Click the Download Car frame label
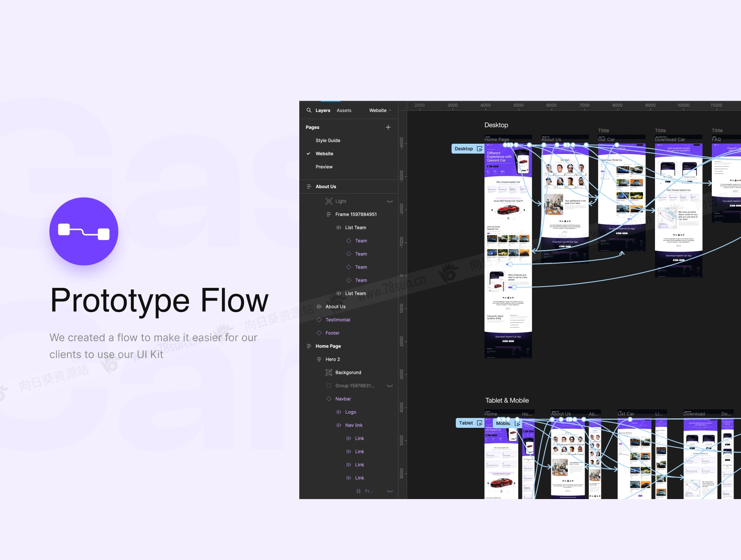 coord(670,140)
